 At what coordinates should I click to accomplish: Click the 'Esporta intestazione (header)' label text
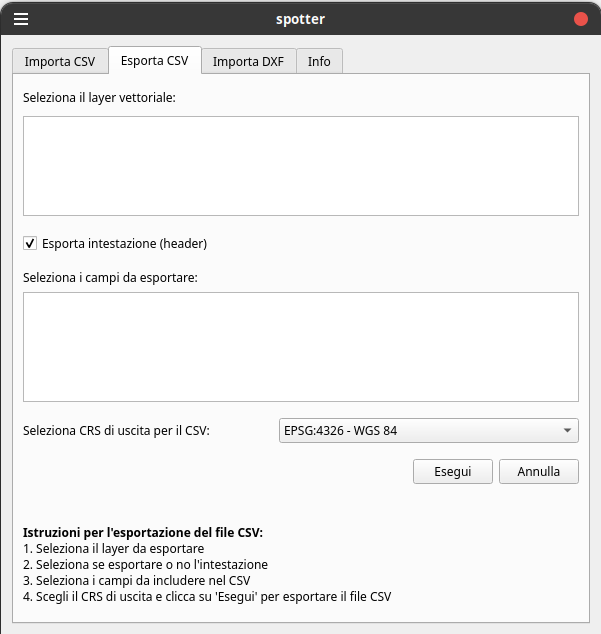click(x=124, y=243)
